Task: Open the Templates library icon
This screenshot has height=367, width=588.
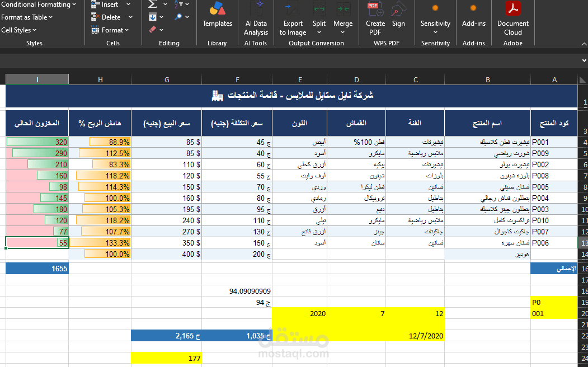Action: click(x=217, y=9)
